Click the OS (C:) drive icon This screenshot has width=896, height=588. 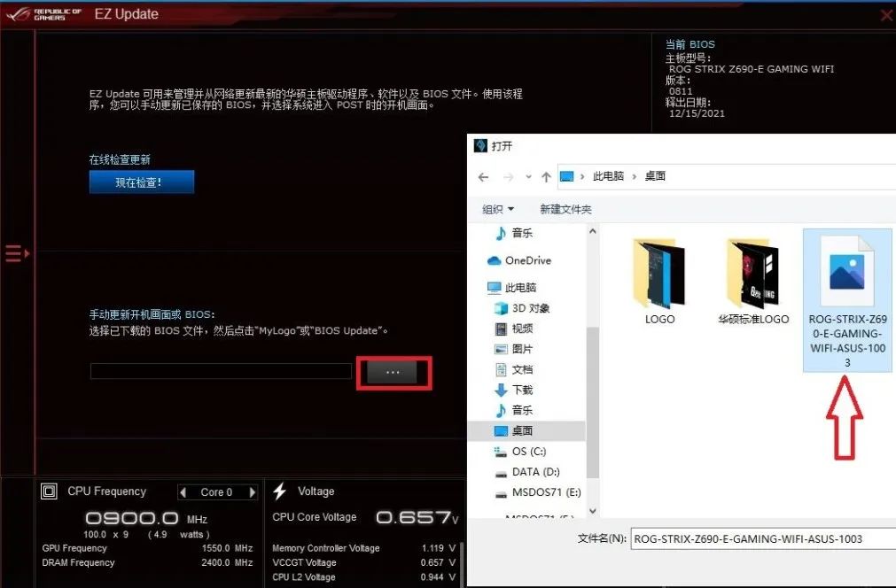coord(501,453)
